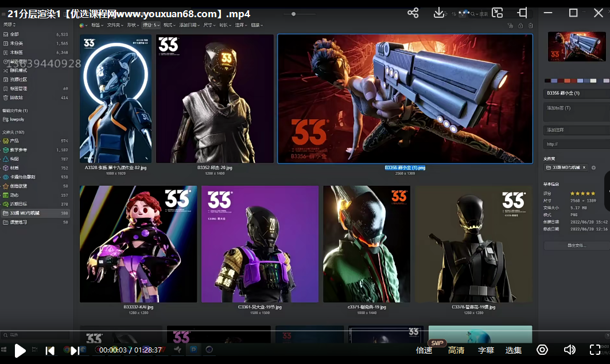The height and width of the screenshot is (364, 610).
Task: Open the 格式 format filter dropdown
Action: coord(169,25)
